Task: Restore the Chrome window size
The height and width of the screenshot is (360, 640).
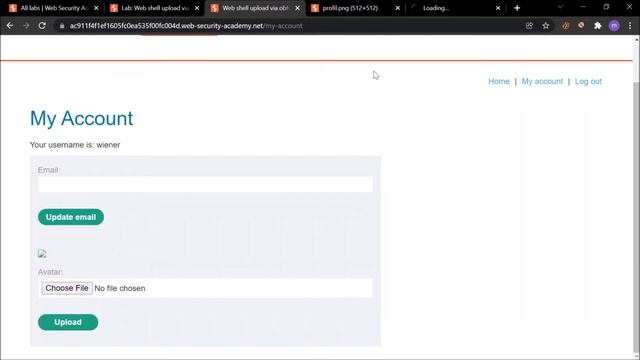Action: coord(606,7)
